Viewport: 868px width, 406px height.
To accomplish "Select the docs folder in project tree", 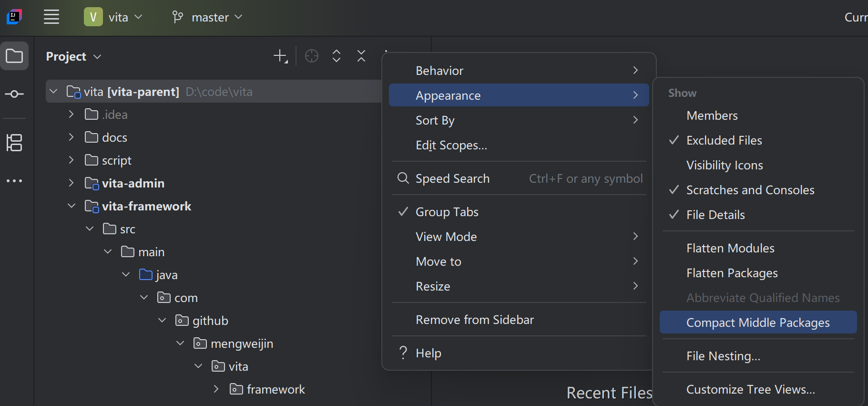I will coord(114,137).
